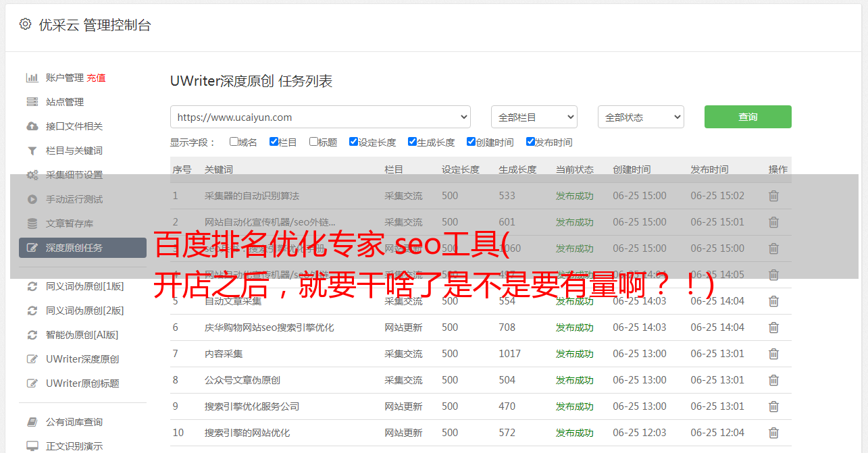
Task: Delete the 庆华购物网站seo搜索引擎优化 task
Action: 774,327
